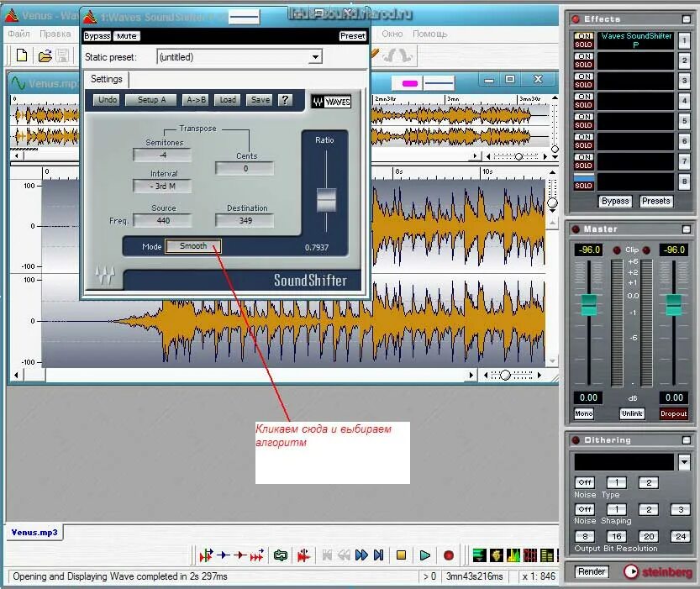Toggle Mono in Master section
The height and width of the screenshot is (589, 700).
(x=584, y=413)
